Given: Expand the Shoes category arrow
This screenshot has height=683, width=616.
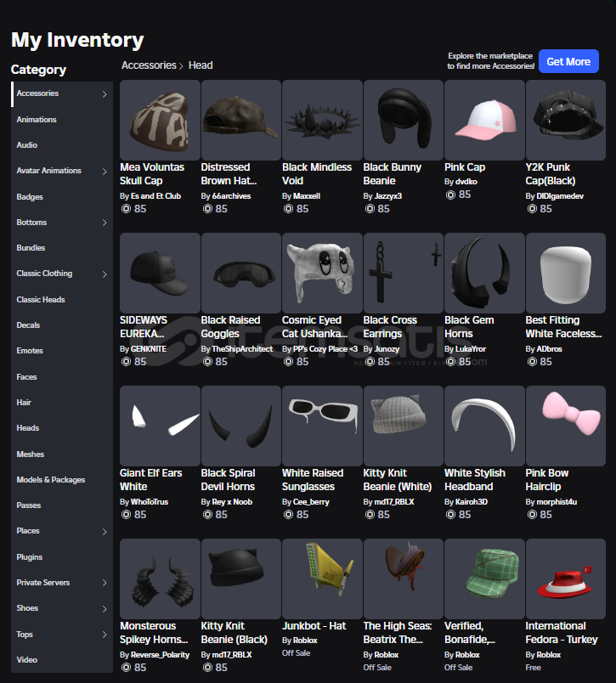Looking at the screenshot, I should click(x=105, y=608).
